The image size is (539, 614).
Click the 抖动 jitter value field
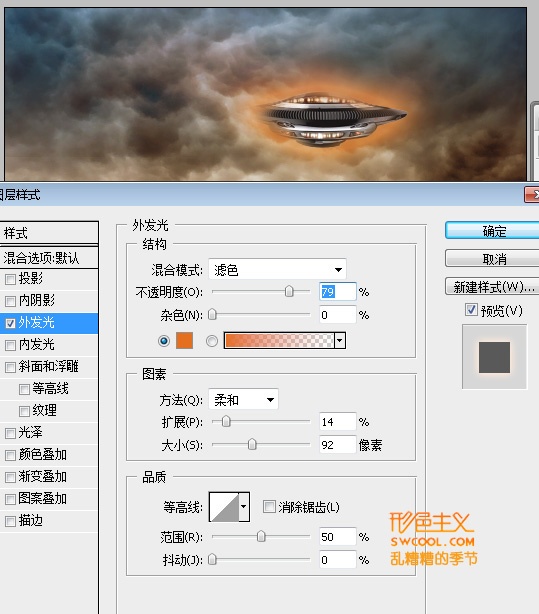point(338,560)
